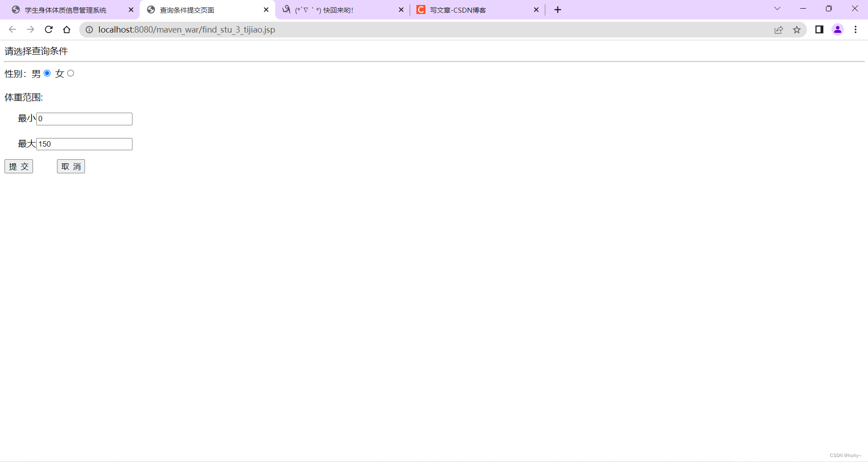Open a new browser tab
Image resolution: width=868 pixels, height=462 pixels.
tap(558, 10)
